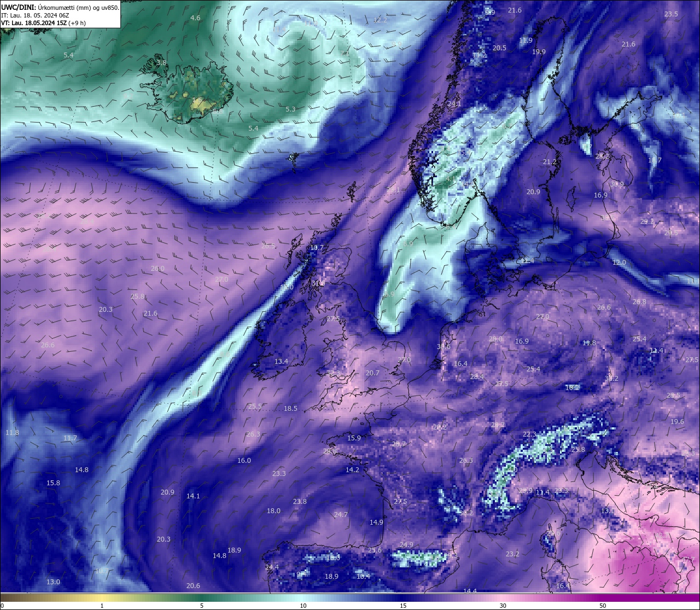The image size is (700, 610).
Task: Click the value '30.2' on the map
Action: point(611,379)
